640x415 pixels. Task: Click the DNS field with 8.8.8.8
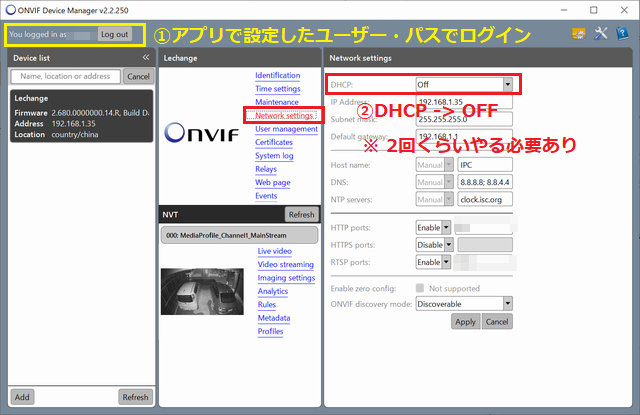(x=485, y=182)
